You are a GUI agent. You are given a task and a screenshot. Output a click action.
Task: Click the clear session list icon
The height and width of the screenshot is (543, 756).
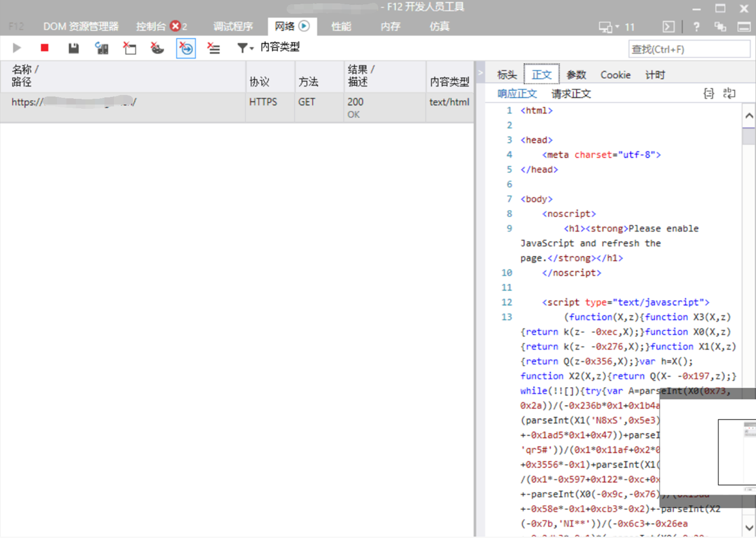click(x=213, y=48)
